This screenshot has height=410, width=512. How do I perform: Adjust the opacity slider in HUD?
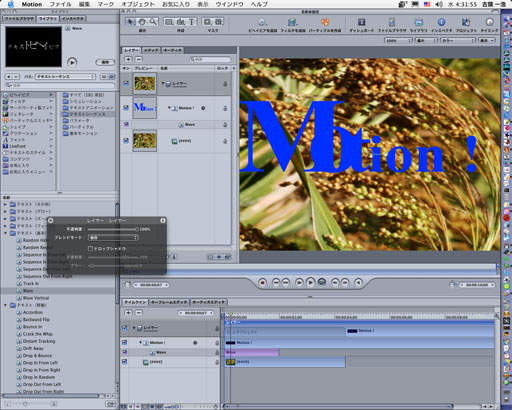tap(113, 229)
